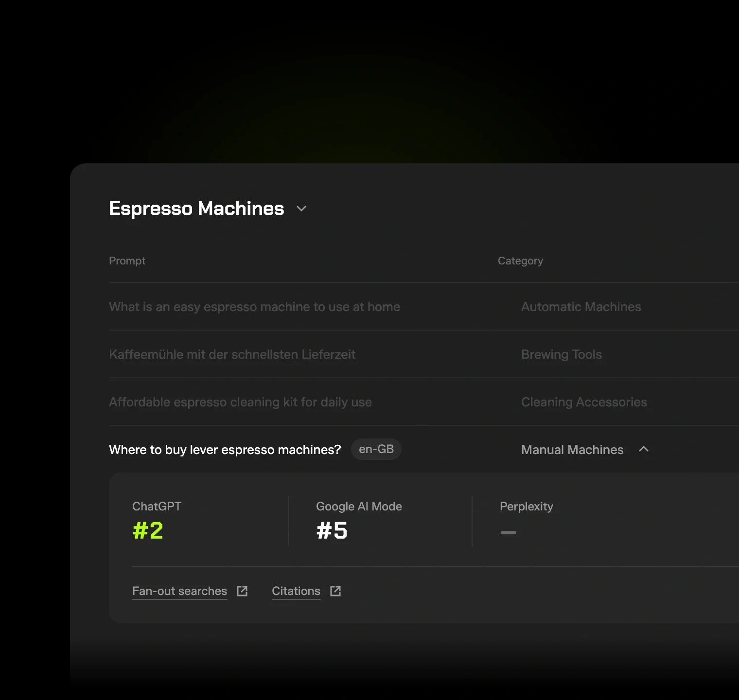Click the Google AI Mode #5 ranking
Image resolution: width=739 pixels, height=700 pixels.
[332, 530]
